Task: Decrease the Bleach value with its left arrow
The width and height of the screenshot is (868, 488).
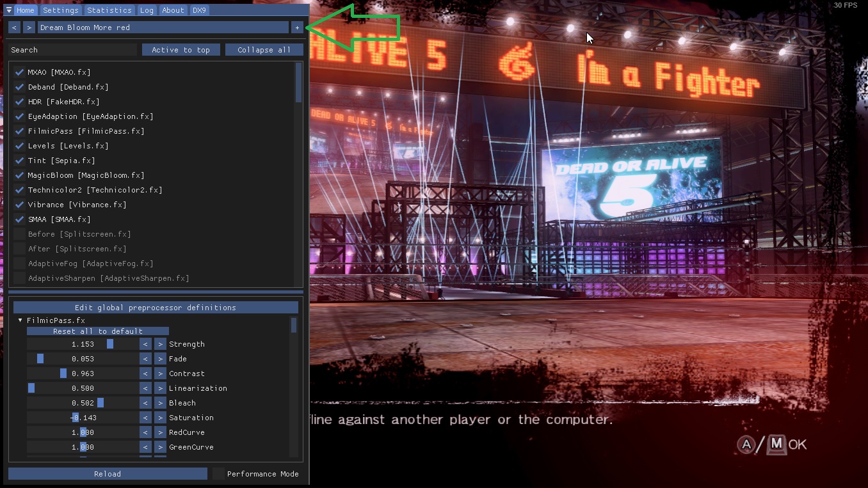Action: (146, 403)
